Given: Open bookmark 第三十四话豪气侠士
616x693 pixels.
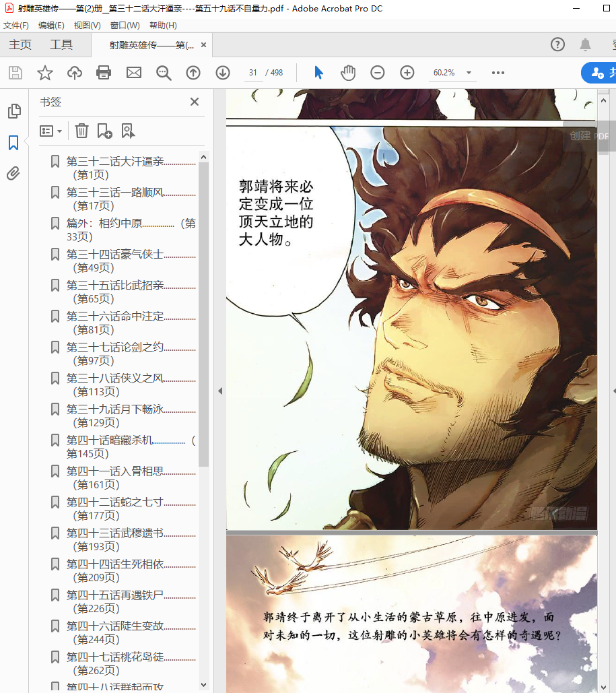Looking at the screenshot, I should [x=131, y=261].
